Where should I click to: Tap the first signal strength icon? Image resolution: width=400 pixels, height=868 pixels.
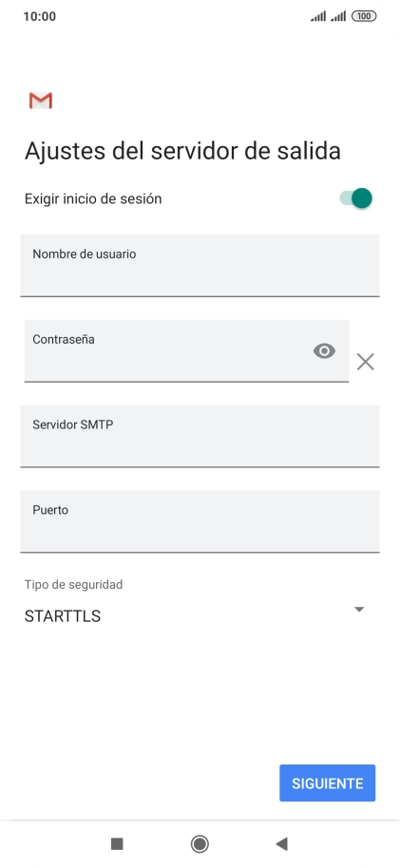[318, 16]
